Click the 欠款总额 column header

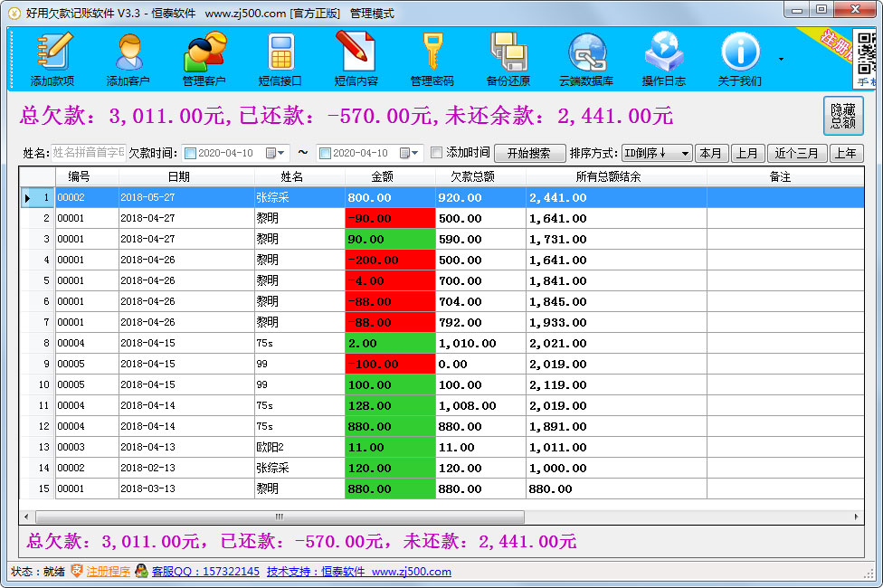tap(479, 177)
